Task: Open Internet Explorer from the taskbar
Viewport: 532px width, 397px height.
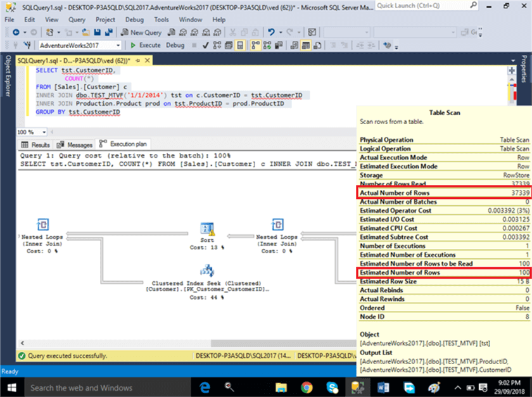Action: pos(206,387)
